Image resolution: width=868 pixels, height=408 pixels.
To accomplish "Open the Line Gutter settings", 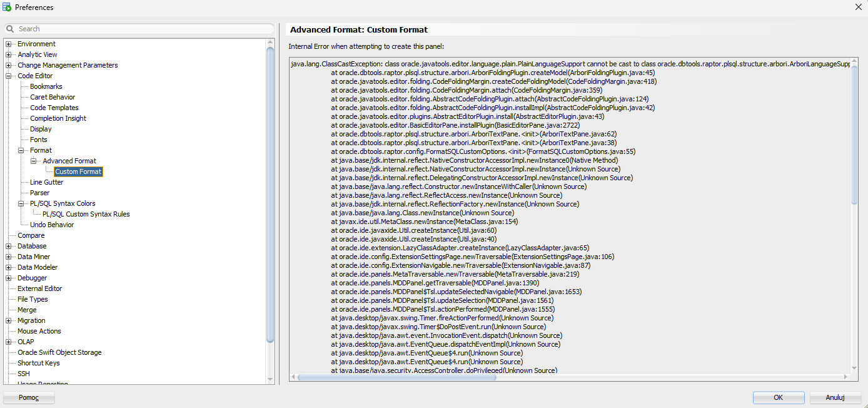I will [46, 181].
